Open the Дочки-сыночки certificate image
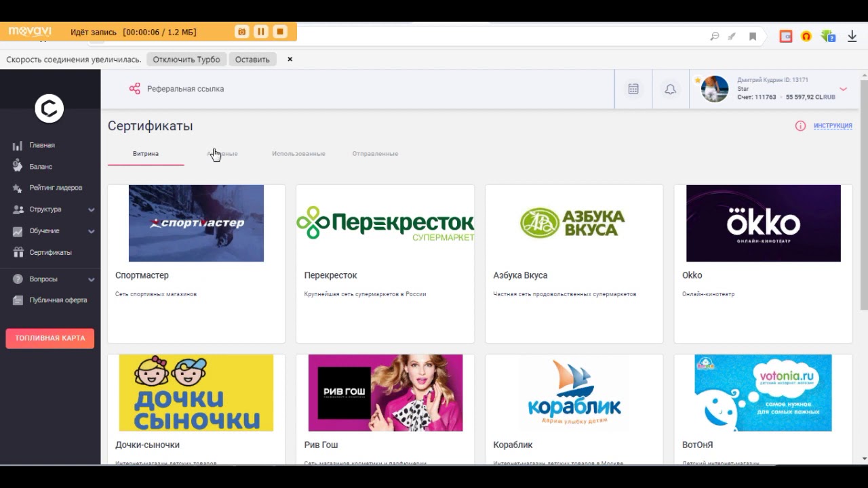 click(196, 392)
